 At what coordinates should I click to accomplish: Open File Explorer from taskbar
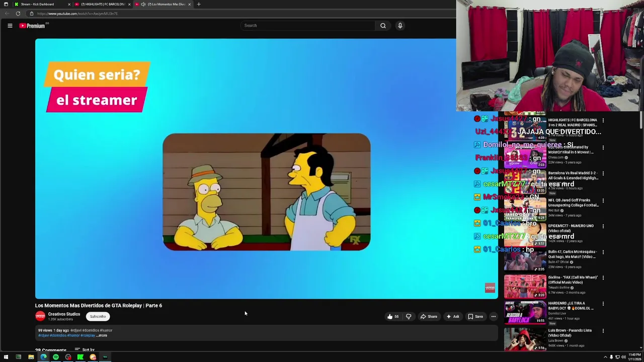pyautogui.click(x=31, y=357)
